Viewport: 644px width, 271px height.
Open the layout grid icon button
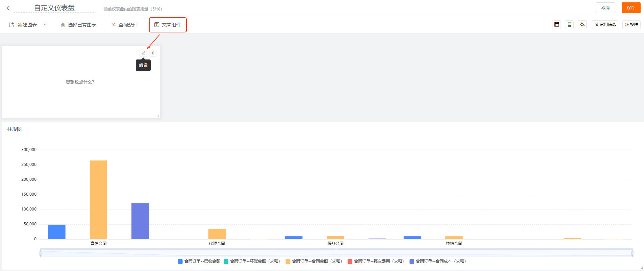556,25
